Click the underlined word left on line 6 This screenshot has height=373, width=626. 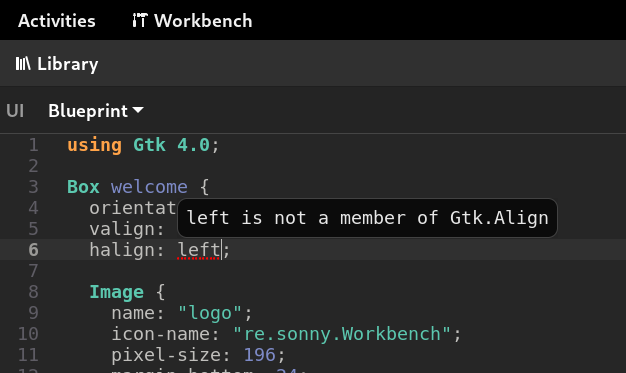click(x=199, y=250)
